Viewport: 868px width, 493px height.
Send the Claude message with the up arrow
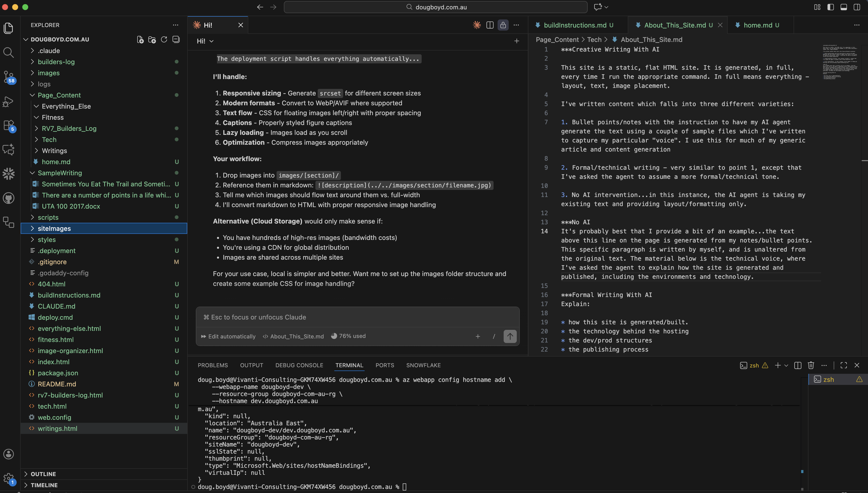tap(510, 336)
